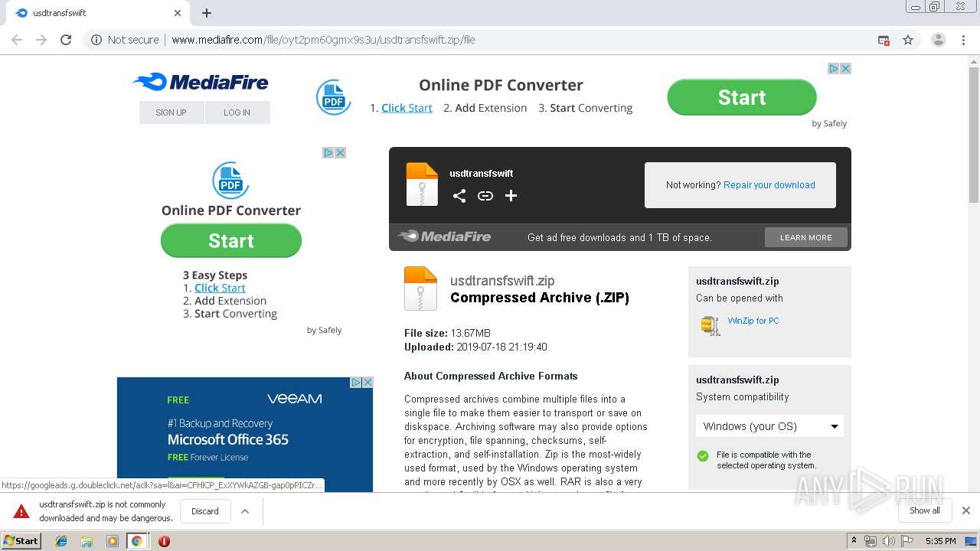Click the red security icon in the taskbar
The image size is (980, 551).
[x=164, y=541]
